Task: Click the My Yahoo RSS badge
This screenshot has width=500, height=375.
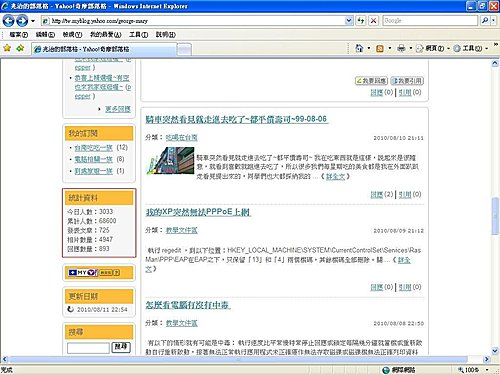Action: pyautogui.click(x=94, y=273)
